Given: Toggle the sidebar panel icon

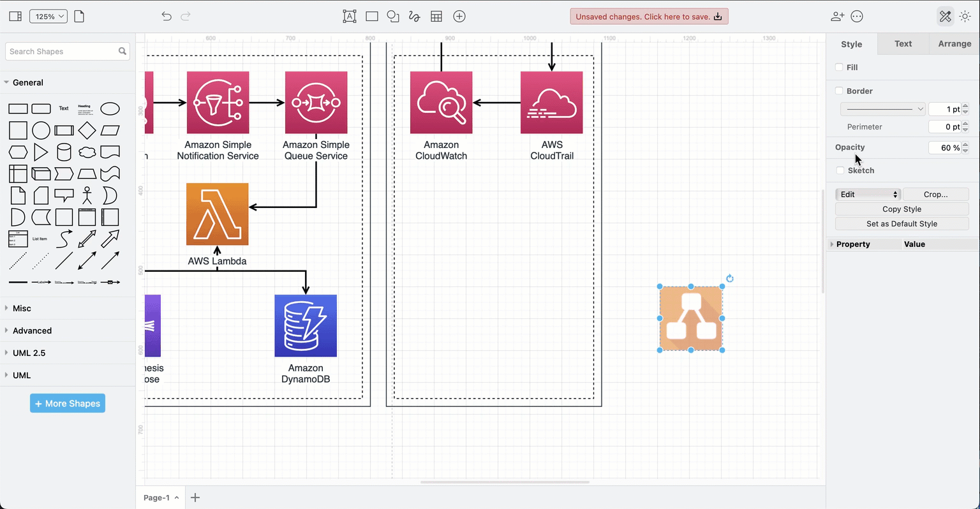Looking at the screenshot, I should point(15,17).
